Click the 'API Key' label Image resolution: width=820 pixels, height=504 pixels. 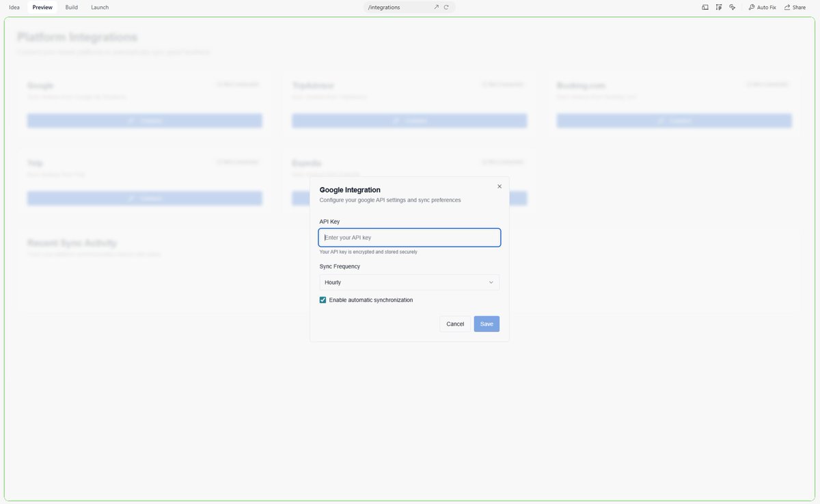point(329,221)
